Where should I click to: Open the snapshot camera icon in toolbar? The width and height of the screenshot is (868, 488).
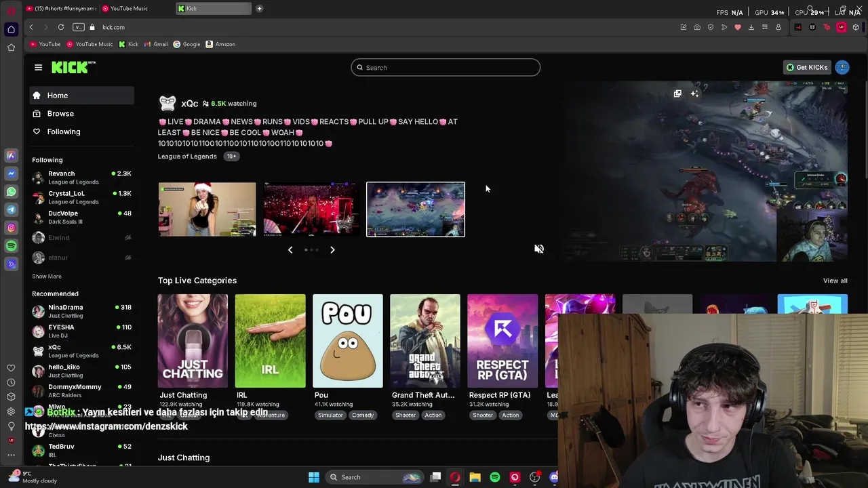(697, 27)
